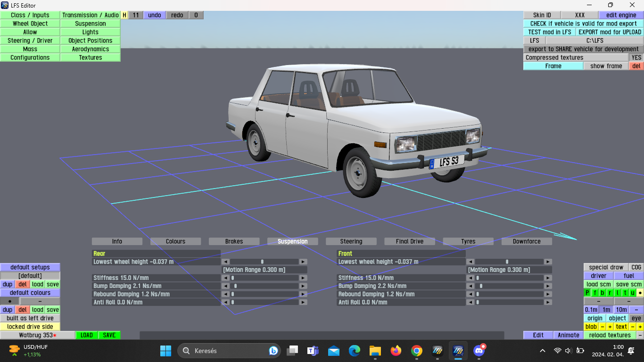Toggle built as left drive setting
644x362 pixels.
pos(30,318)
